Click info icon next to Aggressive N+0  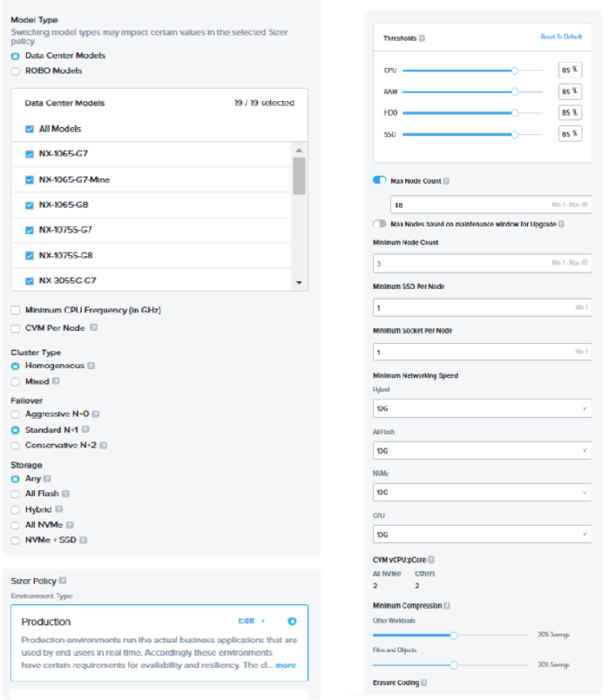point(96,414)
